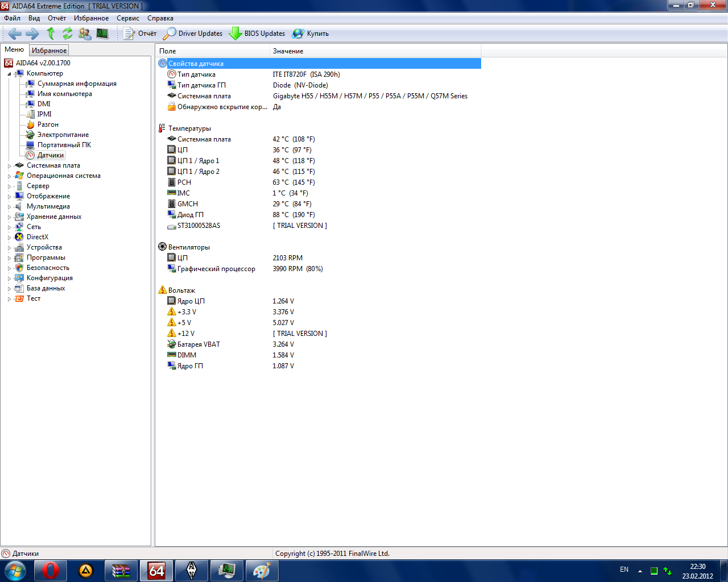This screenshot has width=728, height=582.
Task: Select the DMI tree item
Action: (x=38, y=104)
